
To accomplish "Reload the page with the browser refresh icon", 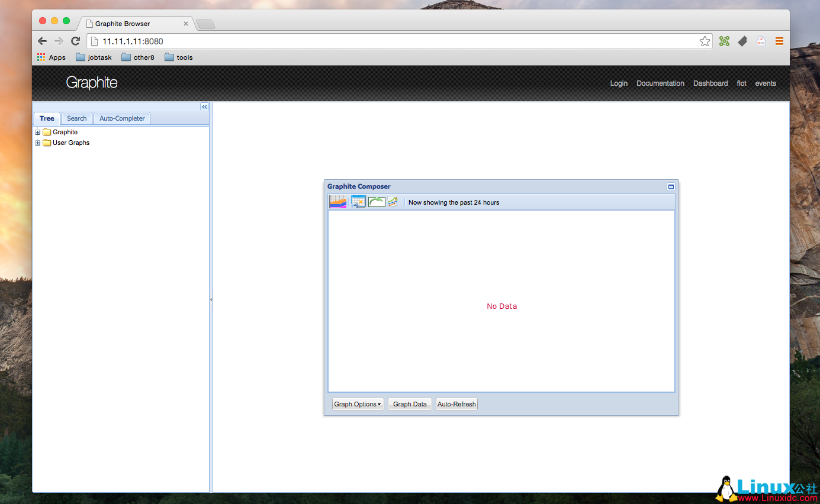I will [75, 41].
